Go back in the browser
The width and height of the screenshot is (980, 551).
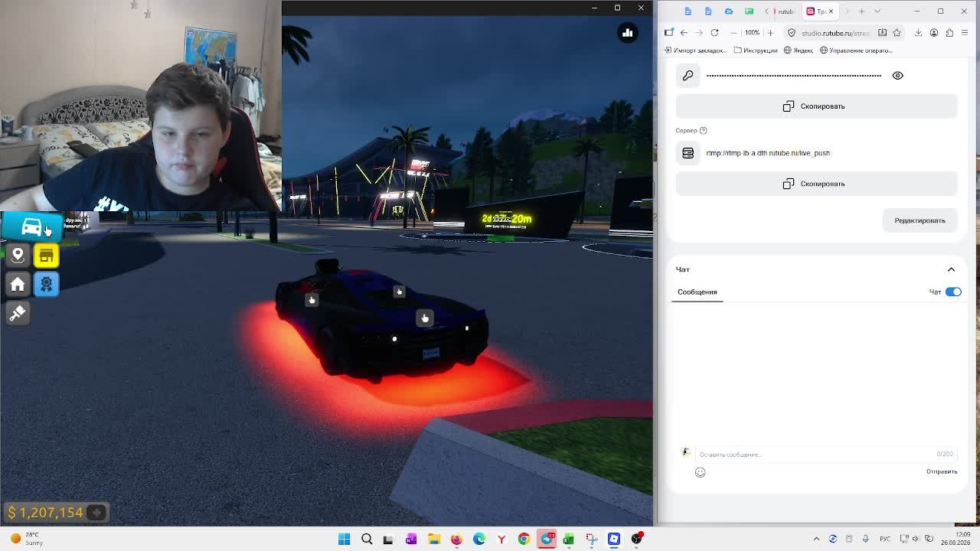[x=684, y=33]
